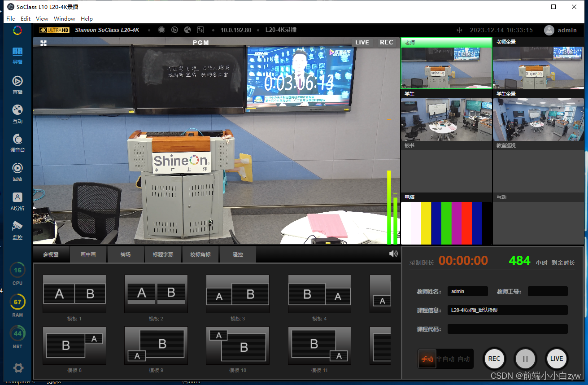The width and height of the screenshot is (588, 385).
Task: Open the File menu
Action: tap(11, 18)
